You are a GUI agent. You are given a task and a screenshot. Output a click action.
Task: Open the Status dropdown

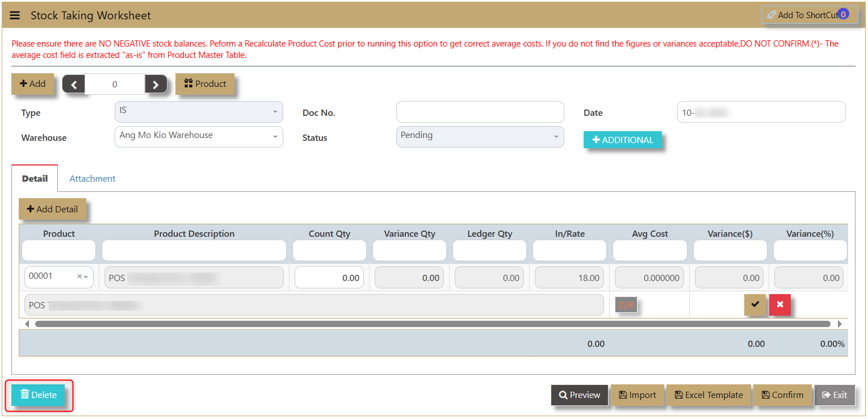point(480,137)
